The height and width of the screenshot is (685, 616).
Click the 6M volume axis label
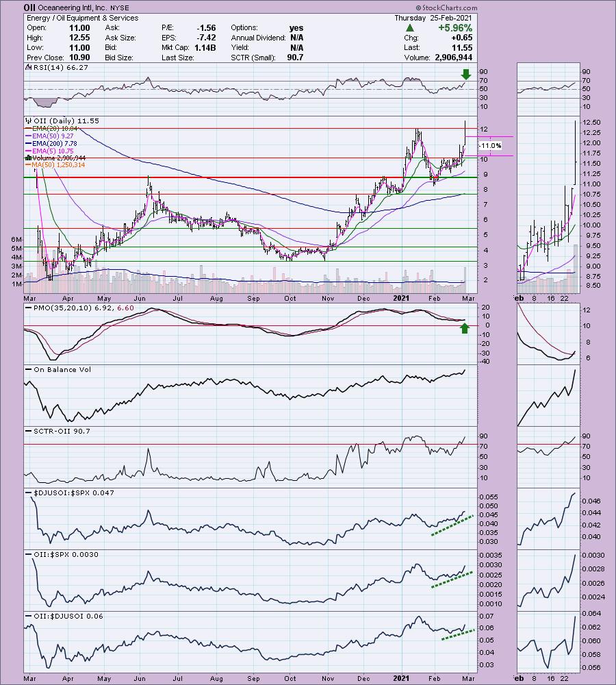tap(16, 239)
